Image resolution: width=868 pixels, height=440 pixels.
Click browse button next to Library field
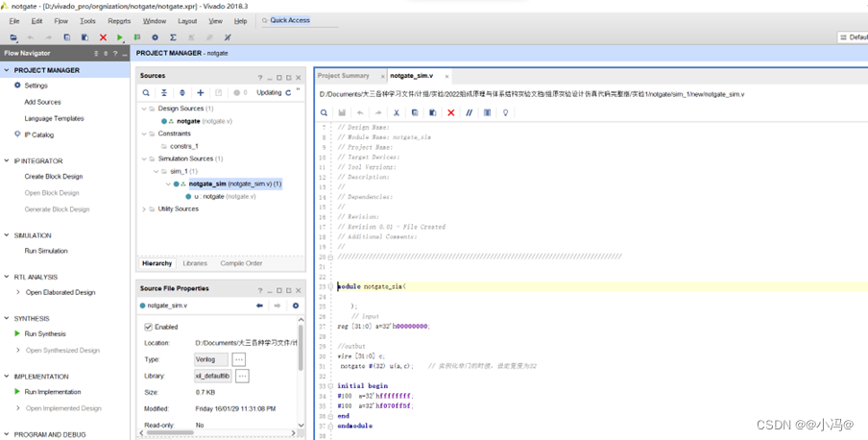tap(243, 376)
